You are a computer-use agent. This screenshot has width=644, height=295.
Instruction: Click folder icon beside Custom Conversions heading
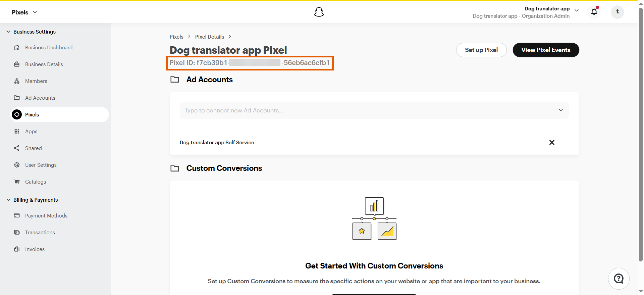pyautogui.click(x=175, y=168)
